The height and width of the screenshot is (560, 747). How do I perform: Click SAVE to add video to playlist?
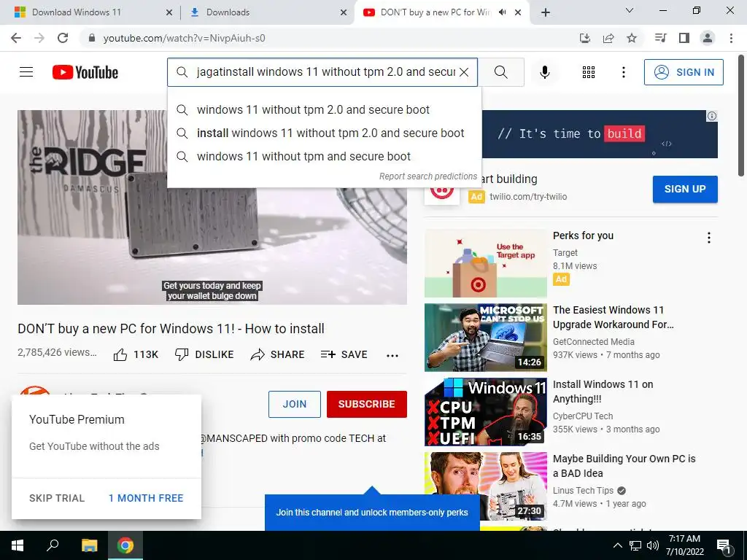pos(344,355)
